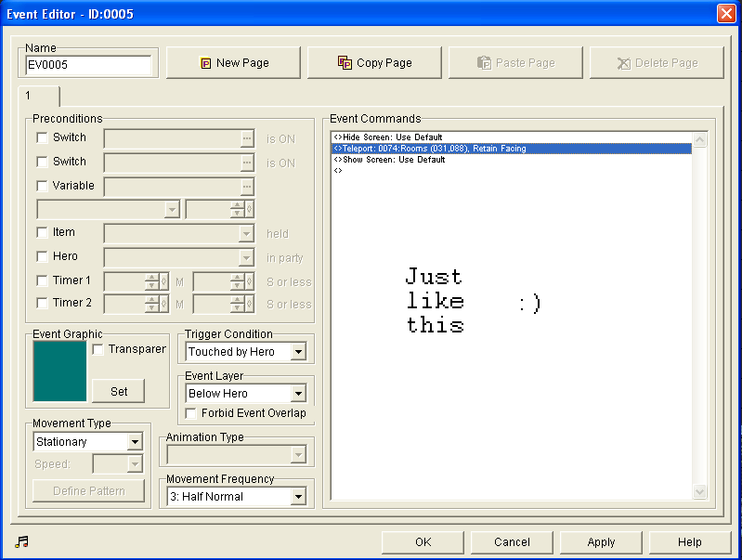Enable the Hero precondition checkbox

pyautogui.click(x=42, y=256)
